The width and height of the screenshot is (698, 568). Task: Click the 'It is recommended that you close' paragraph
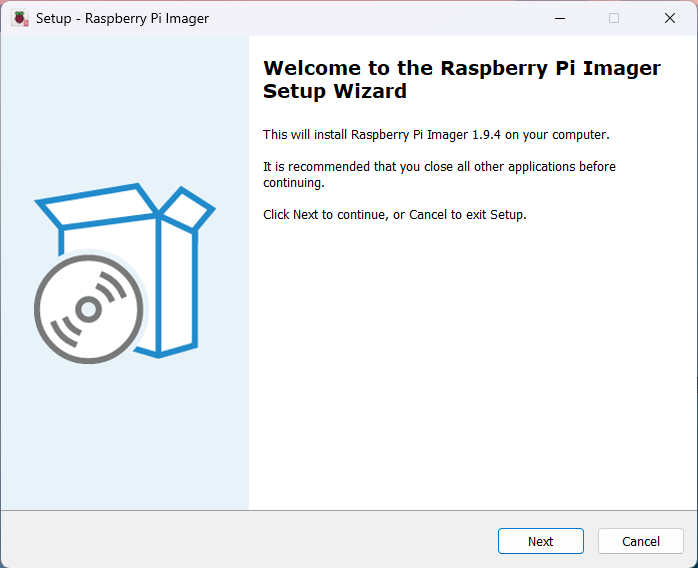(x=439, y=174)
